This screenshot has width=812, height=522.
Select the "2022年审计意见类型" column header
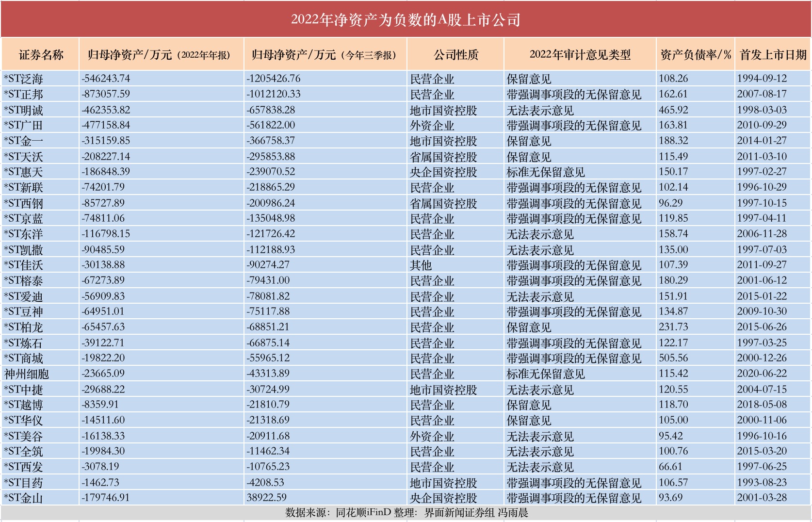point(580,55)
